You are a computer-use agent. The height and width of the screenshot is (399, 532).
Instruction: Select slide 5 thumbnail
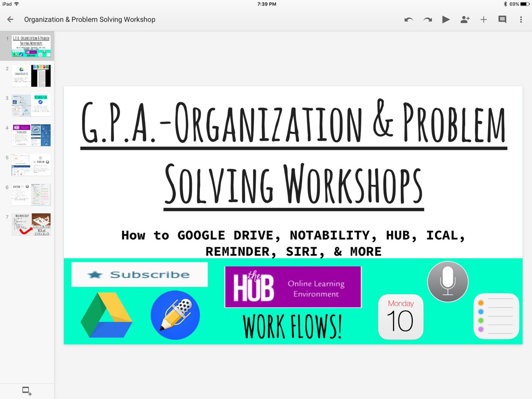click(31, 165)
